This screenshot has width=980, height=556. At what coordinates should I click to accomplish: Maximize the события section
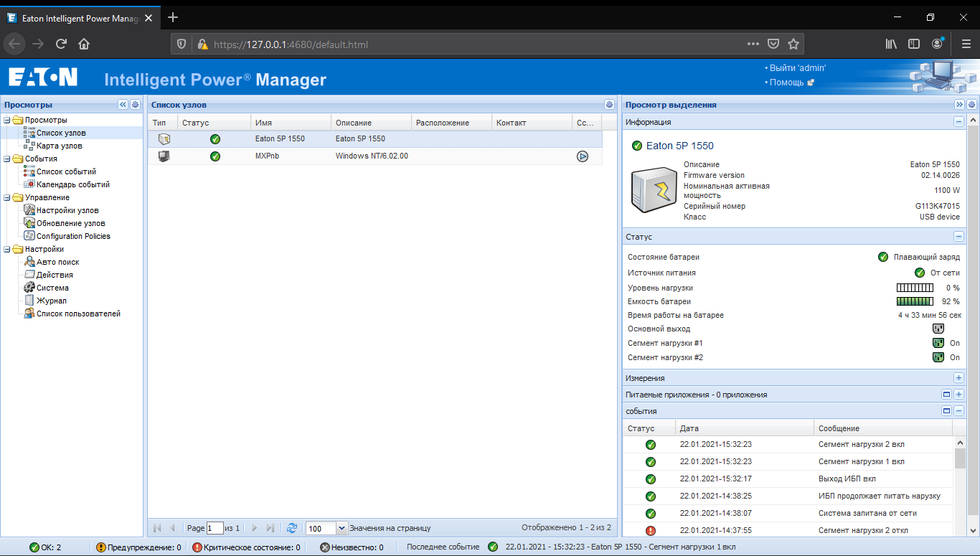[x=946, y=411]
